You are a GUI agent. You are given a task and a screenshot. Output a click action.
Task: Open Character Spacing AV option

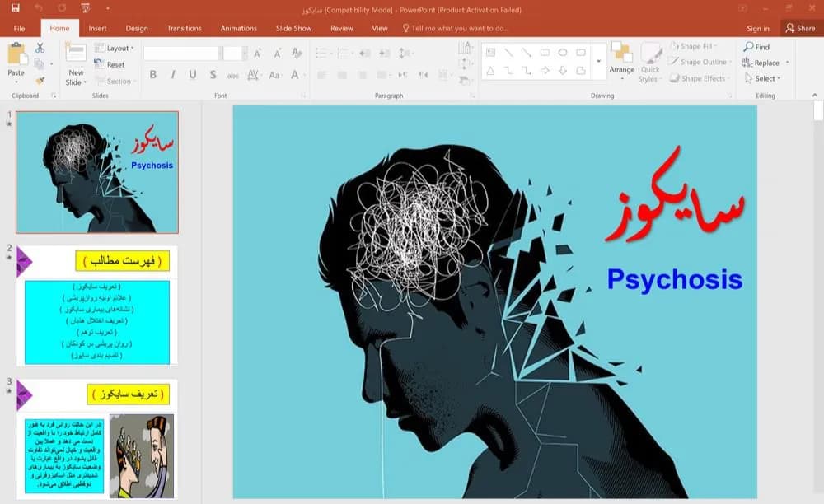click(x=254, y=75)
